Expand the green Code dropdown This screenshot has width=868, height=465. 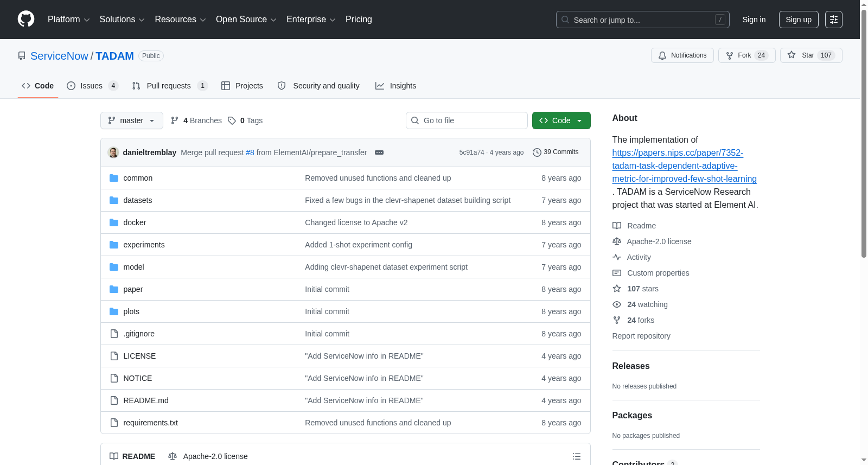pyautogui.click(x=561, y=120)
